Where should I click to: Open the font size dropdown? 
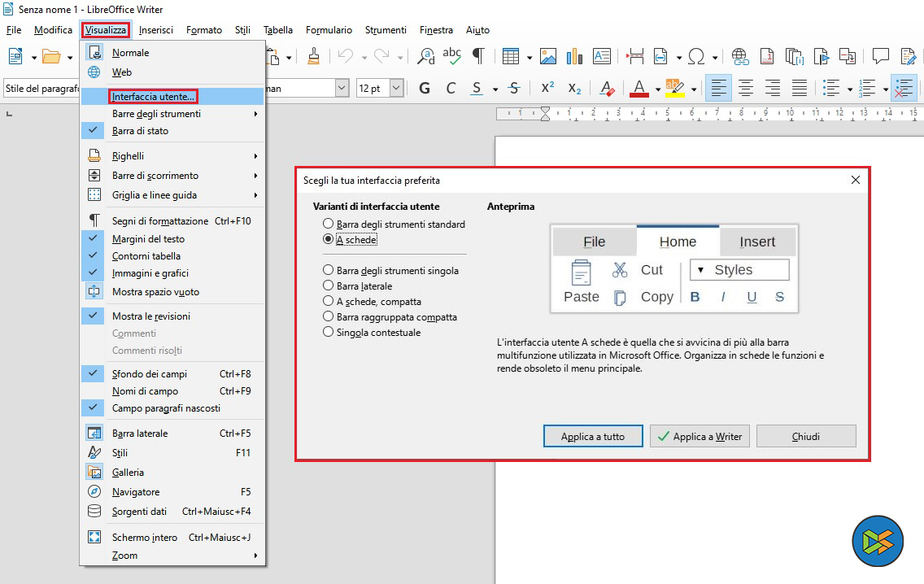coord(396,88)
